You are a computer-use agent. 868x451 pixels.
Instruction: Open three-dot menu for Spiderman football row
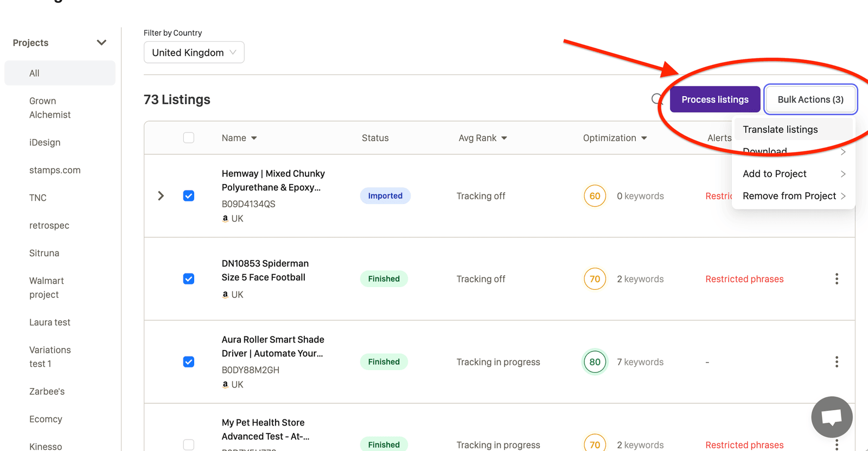coord(837,279)
